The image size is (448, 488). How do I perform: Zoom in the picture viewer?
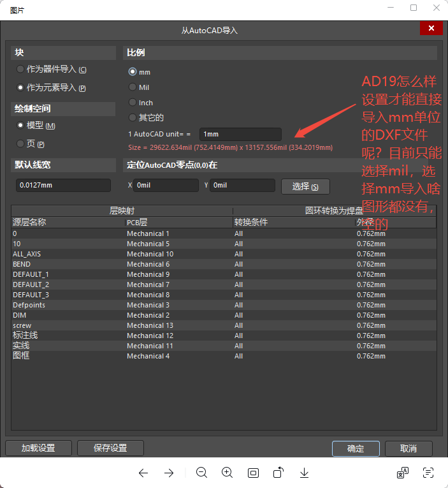tap(228, 473)
